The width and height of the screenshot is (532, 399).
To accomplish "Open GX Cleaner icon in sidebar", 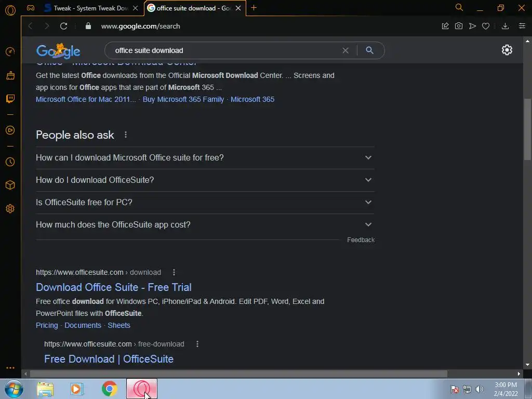I will point(10,75).
